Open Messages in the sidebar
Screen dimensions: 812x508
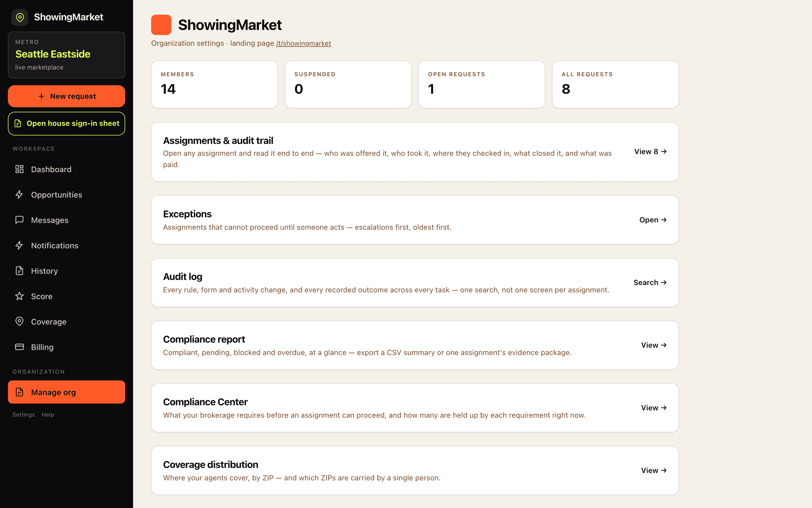pos(67,220)
